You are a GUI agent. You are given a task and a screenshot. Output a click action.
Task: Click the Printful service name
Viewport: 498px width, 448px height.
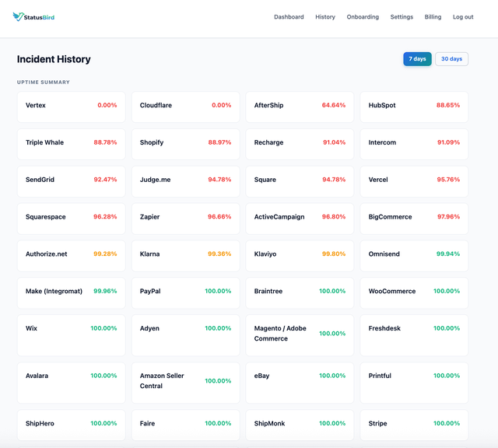[380, 376]
